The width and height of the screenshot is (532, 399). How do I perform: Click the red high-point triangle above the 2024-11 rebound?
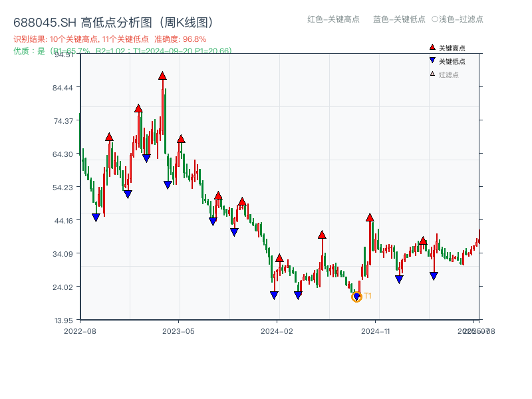pos(370,217)
